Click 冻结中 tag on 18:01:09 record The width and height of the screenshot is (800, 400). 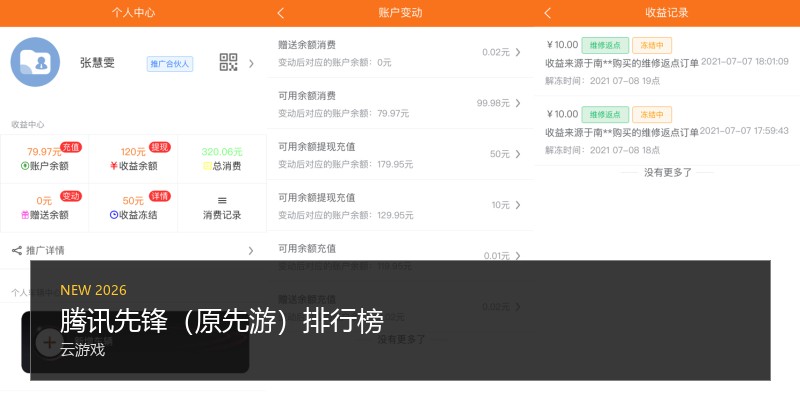[x=652, y=45]
